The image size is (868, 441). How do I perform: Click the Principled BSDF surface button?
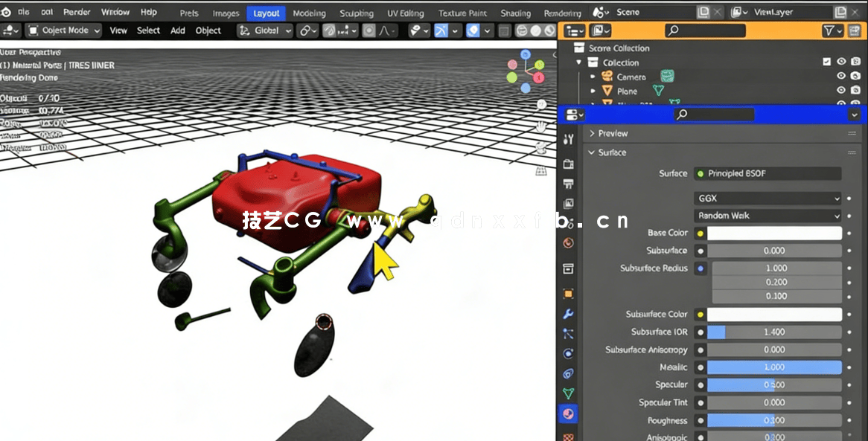767,173
